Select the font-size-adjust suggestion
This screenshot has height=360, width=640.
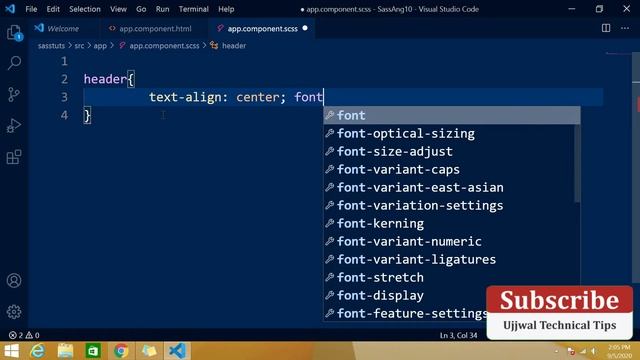[x=449, y=151]
